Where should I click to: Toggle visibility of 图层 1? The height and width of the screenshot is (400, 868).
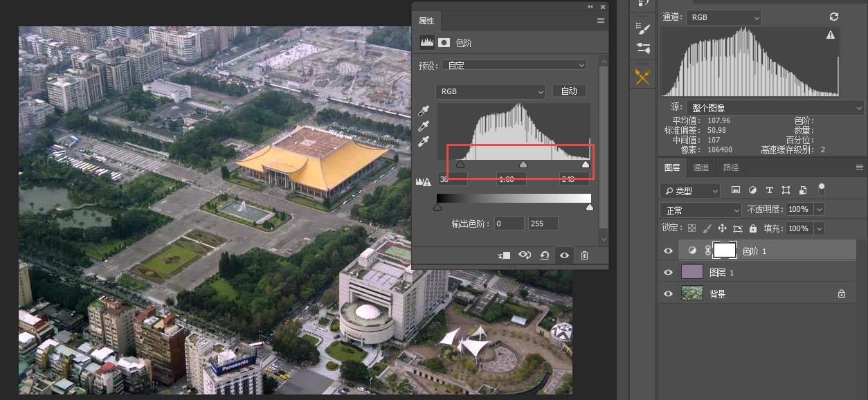(x=667, y=272)
